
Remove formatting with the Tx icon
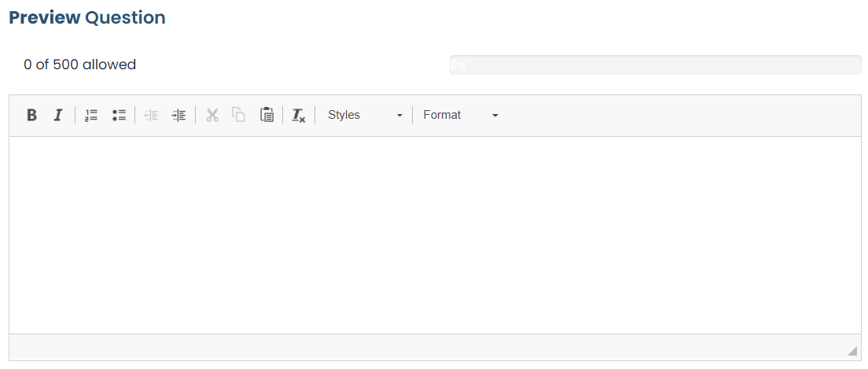[299, 115]
